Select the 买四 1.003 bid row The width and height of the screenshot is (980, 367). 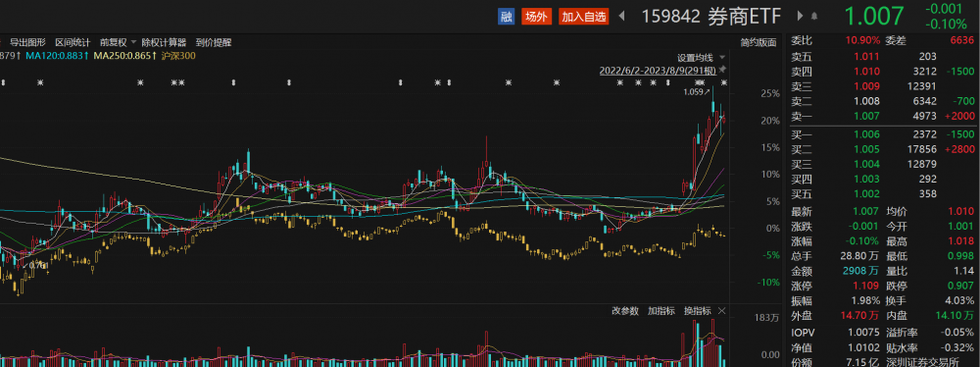[x=883, y=180]
